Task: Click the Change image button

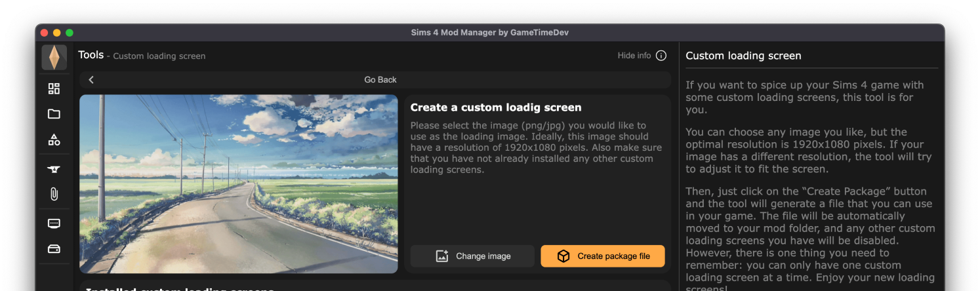Action: pos(472,256)
